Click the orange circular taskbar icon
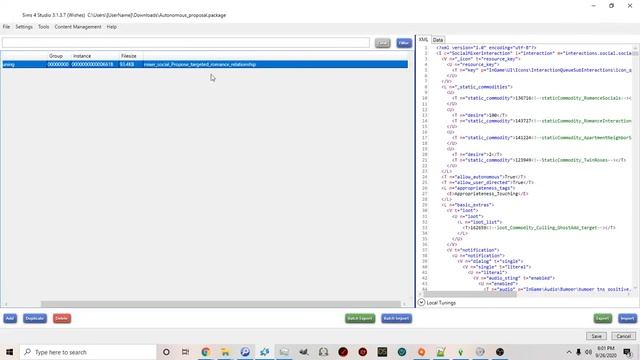The width and height of the screenshot is (640, 360). click(x=421, y=352)
